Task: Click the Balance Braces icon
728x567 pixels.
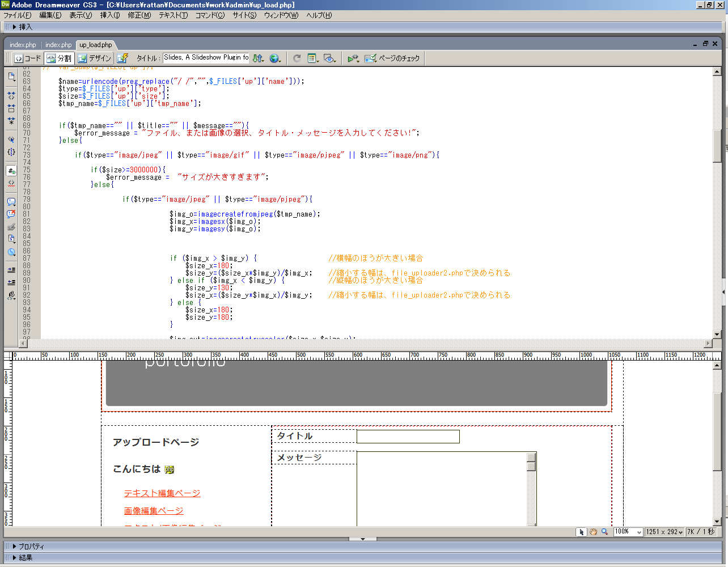Action: pyautogui.click(x=11, y=151)
